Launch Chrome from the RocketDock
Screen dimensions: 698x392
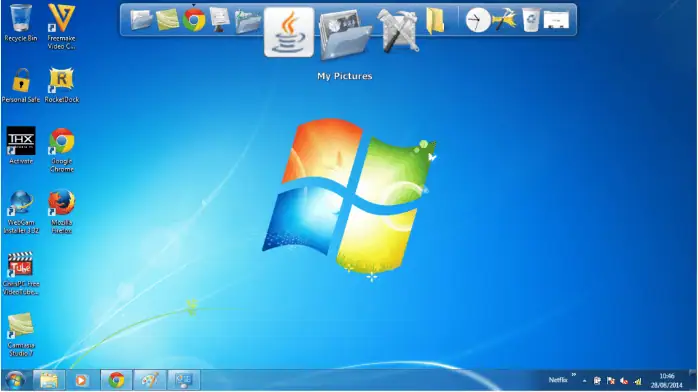click(x=194, y=20)
